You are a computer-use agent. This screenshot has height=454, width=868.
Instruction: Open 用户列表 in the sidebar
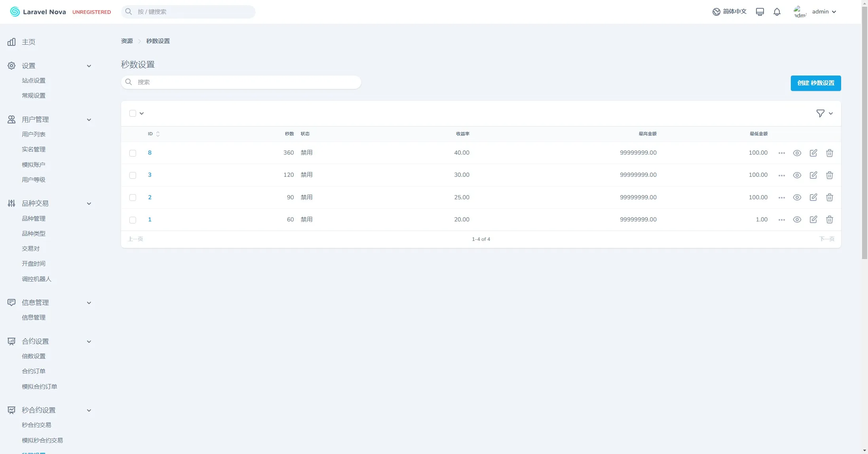pyautogui.click(x=34, y=134)
